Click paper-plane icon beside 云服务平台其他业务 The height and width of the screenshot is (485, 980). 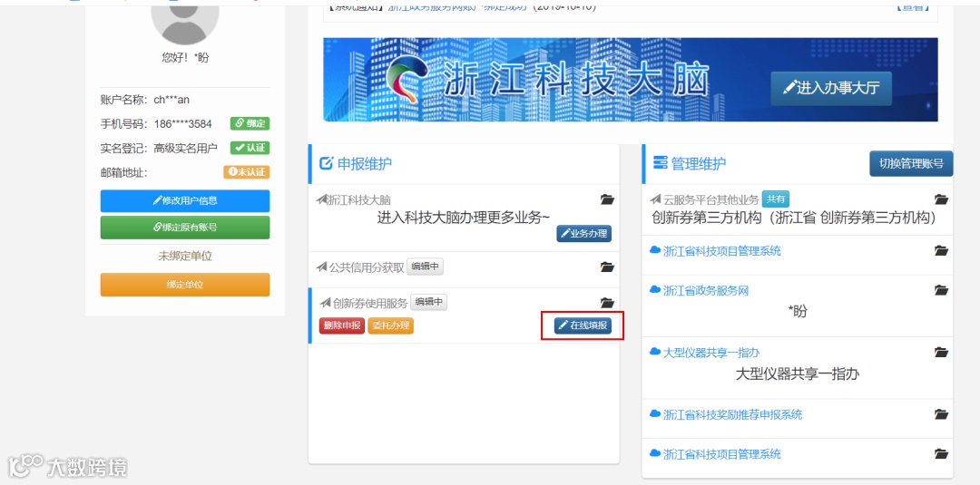tap(656, 199)
